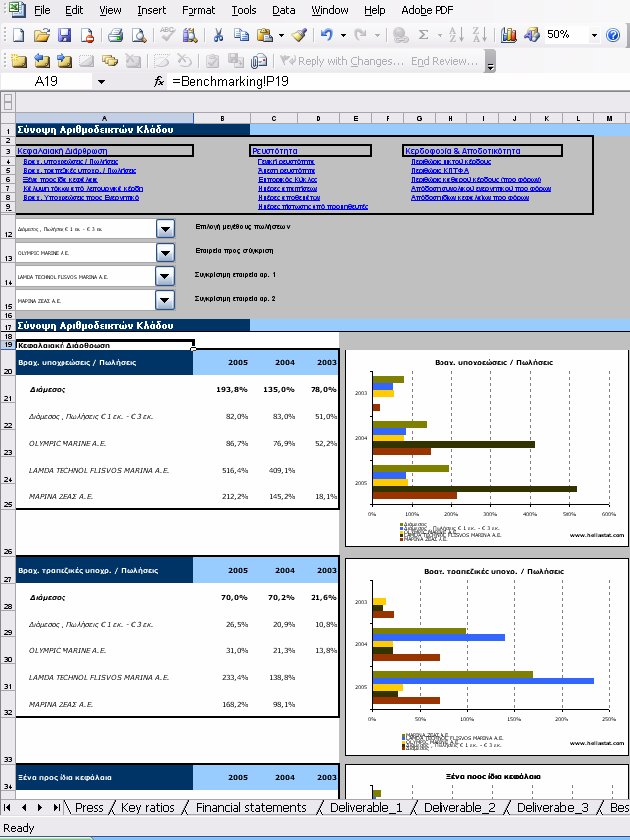This screenshot has height=840, width=630.
Task: Switch to Financial statements sheet tab
Action: point(251,808)
